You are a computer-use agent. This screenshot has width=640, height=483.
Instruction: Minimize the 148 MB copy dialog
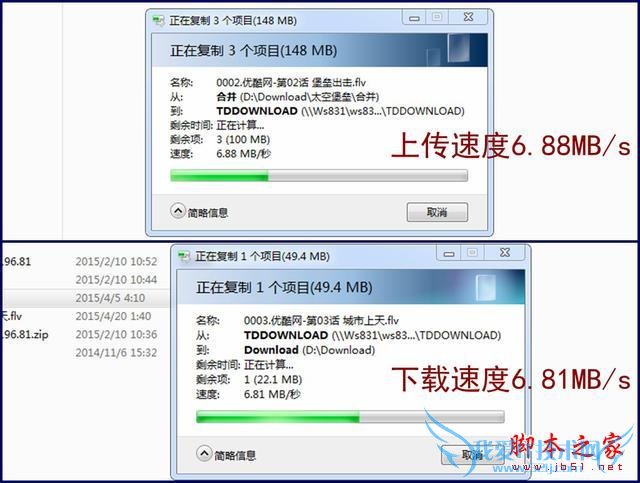414,18
